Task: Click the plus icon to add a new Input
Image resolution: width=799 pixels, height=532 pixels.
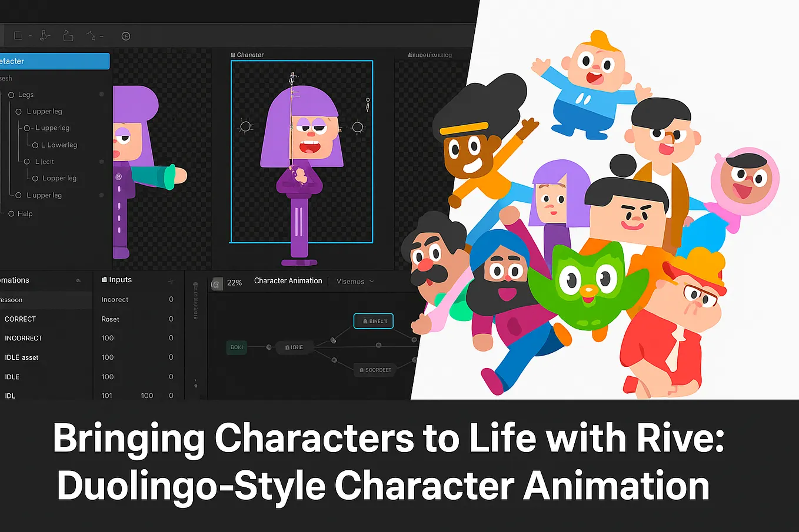Action: click(x=171, y=279)
